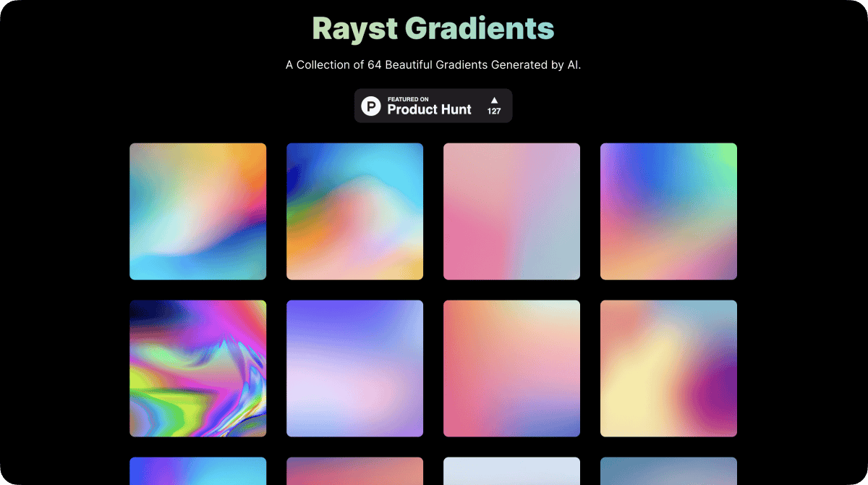Image resolution: width=868 pixels, height=485 pixels.
Task: Open the teal-orange gradient in first row, first column
Action: [197, 211]
